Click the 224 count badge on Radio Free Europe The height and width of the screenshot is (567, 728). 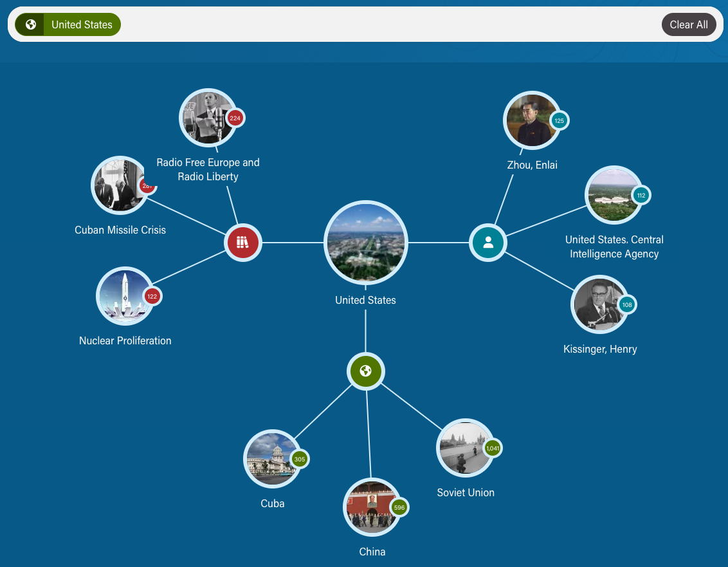click(235, 118)
